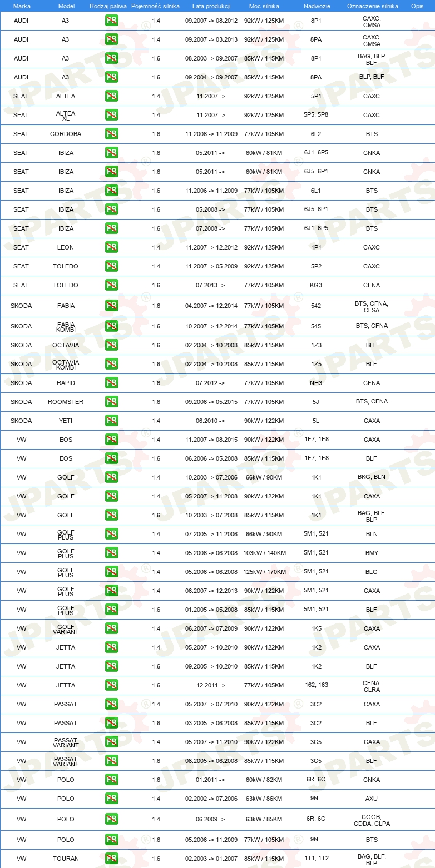Select body code 6L2
This screenshot has height=868, width=435.
coord(316,134)
